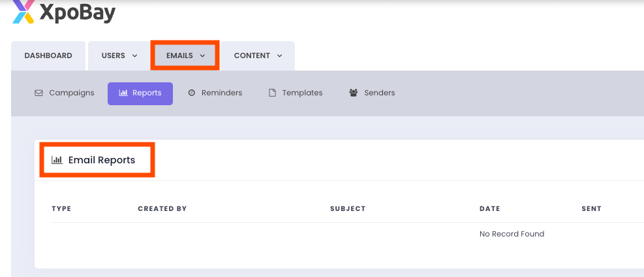Expand the Emails dropdown chevron
644x277 pixels.
coord(203,56)
